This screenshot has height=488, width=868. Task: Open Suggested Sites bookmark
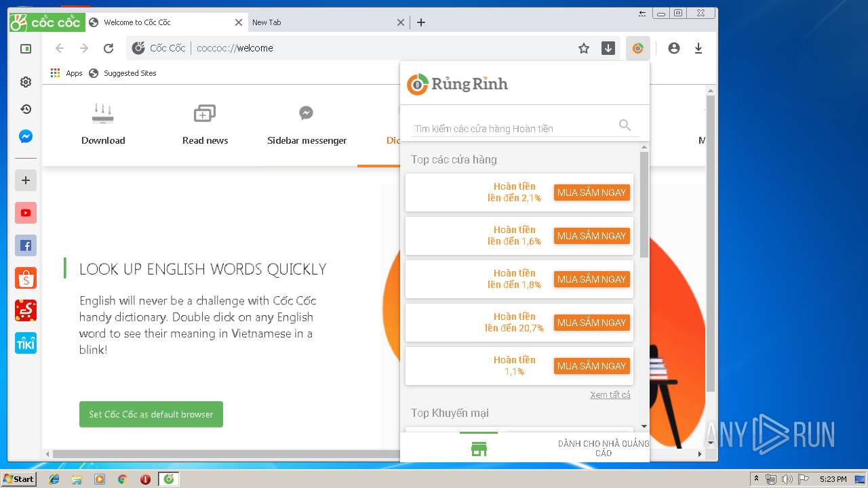[123, 73]
